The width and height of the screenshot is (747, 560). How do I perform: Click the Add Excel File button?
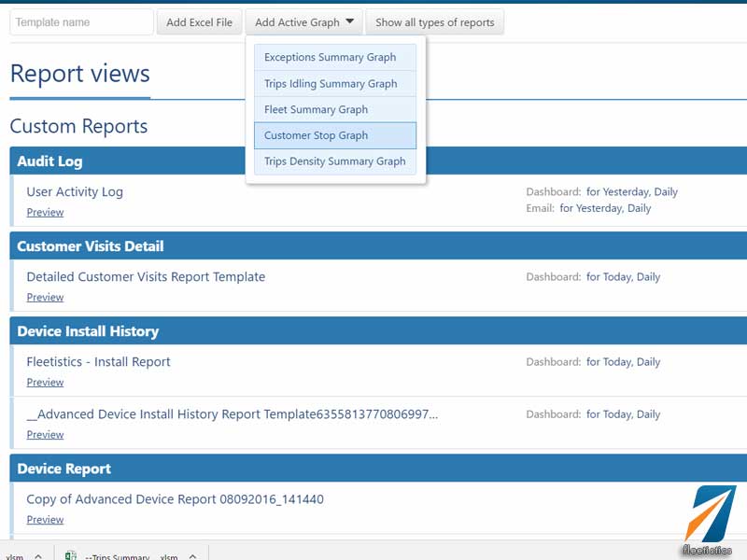tap(199, 21)
